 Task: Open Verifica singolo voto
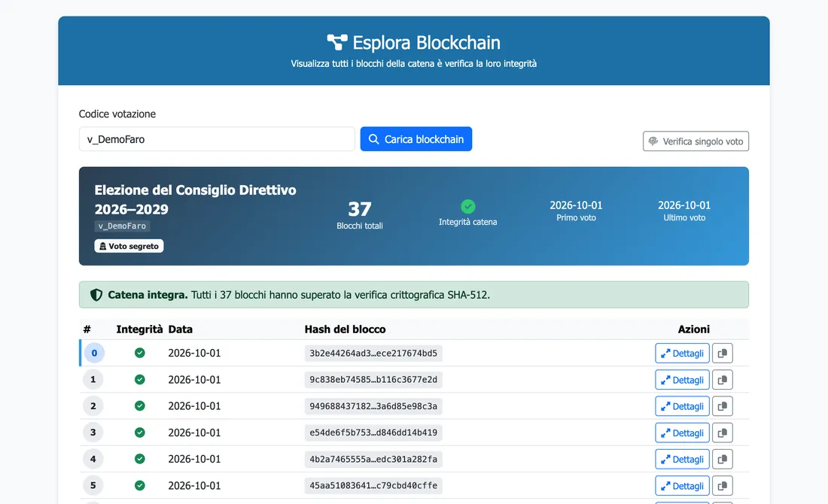[696, 141]
